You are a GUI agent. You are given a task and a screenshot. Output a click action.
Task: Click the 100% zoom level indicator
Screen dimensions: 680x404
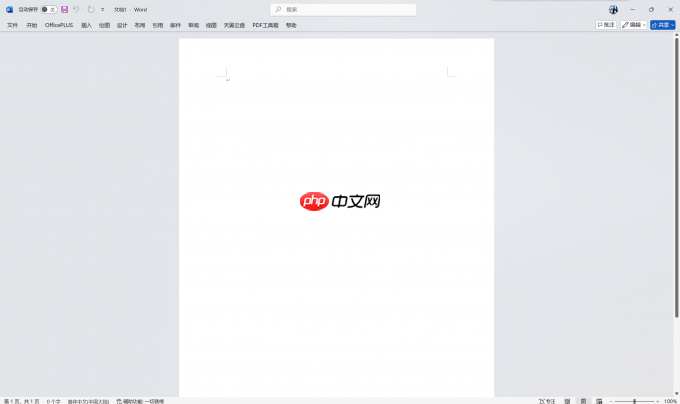coord(670,401)
